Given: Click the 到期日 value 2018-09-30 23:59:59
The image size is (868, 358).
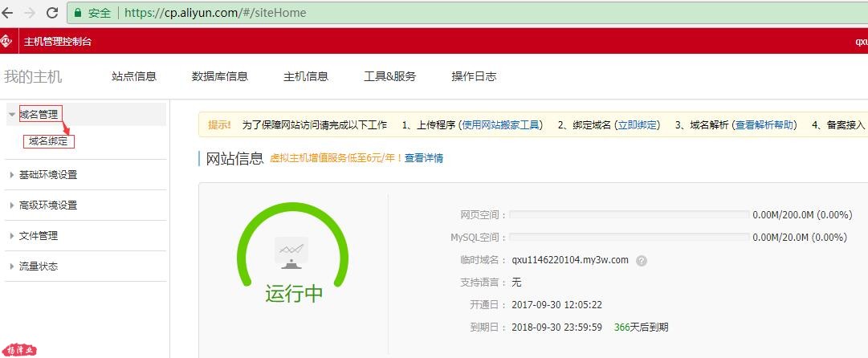Looking at the screenshot, I should pos(557,327).
